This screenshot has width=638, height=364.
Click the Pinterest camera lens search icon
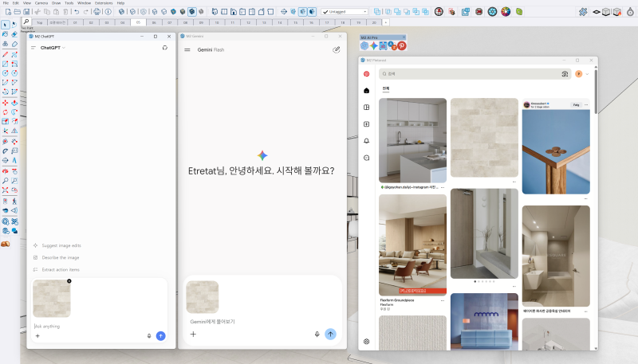coord(565,74)
